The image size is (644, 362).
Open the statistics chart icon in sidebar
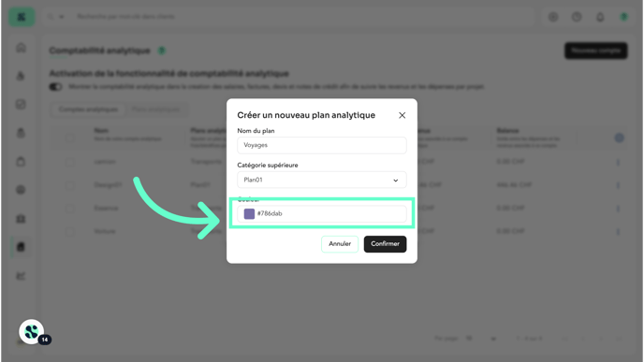click(x=21, y=276)
